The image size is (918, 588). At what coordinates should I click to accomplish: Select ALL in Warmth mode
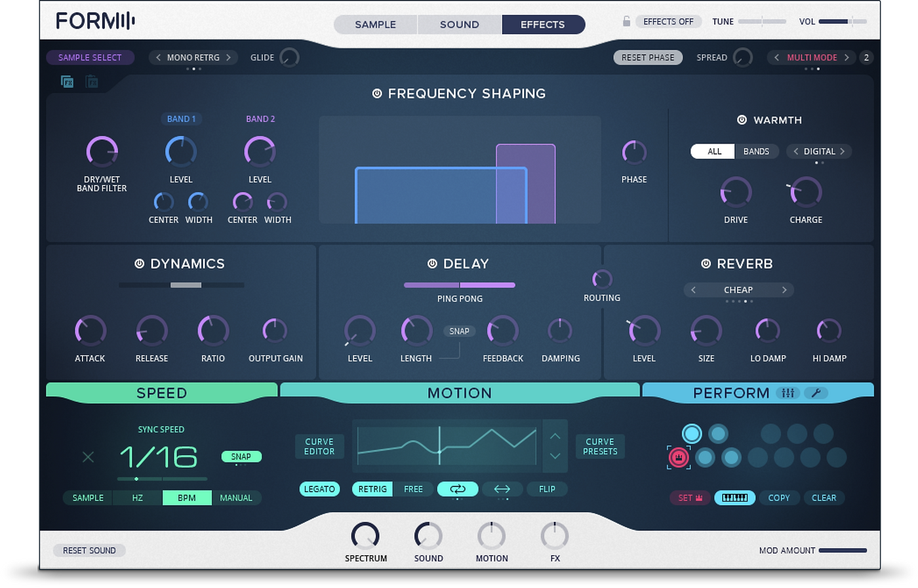pos(713,151)
